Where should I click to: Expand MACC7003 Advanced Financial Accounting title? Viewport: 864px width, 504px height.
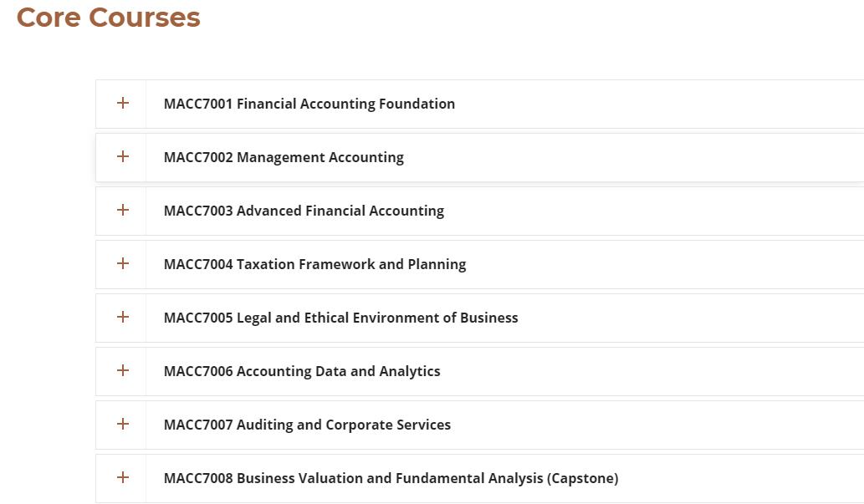(304, 211)
